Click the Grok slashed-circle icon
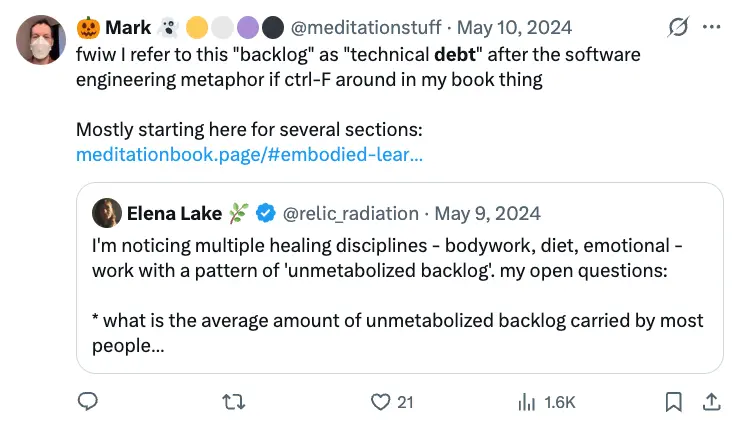 (677, 27)
